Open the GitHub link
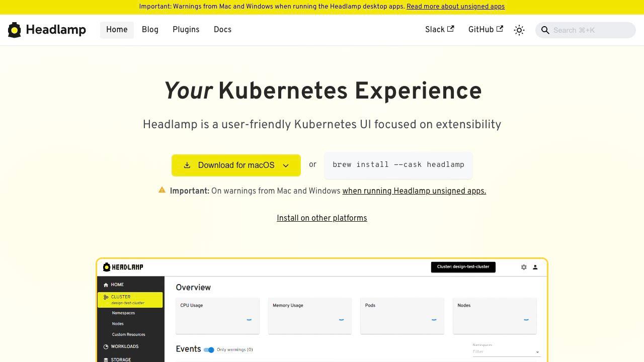Image resolution: width=644 pixels, height=362 pixels. tap(486, 30)
